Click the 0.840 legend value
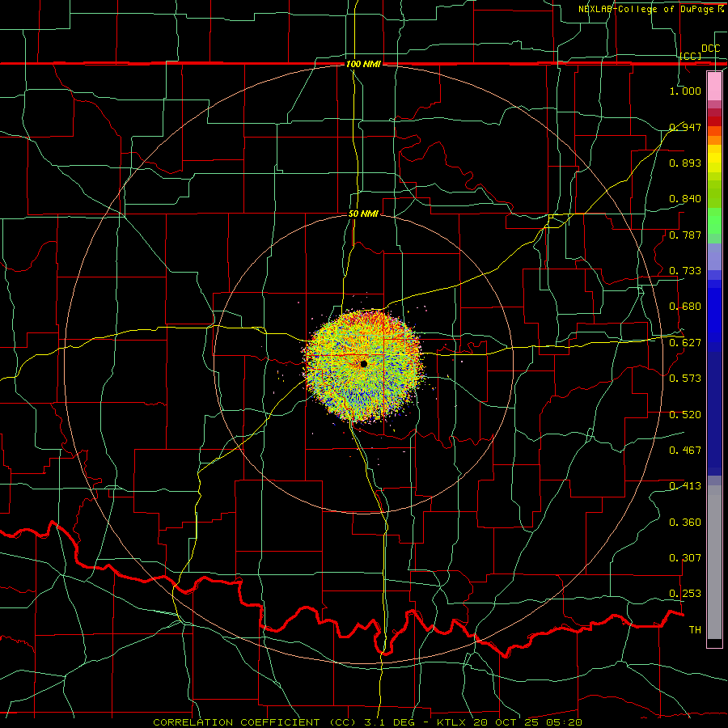The image size is (728, 728). [x=685, y=199]
